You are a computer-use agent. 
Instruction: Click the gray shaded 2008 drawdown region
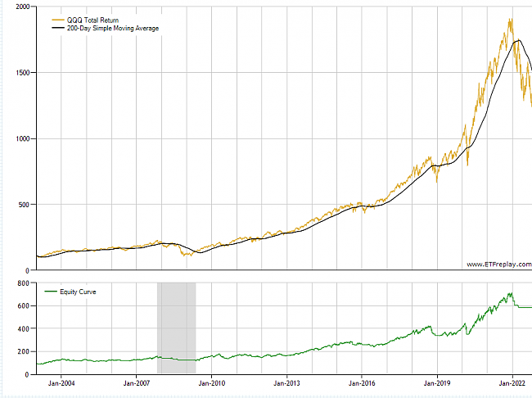pyautogui.click(x=177, y=328)
